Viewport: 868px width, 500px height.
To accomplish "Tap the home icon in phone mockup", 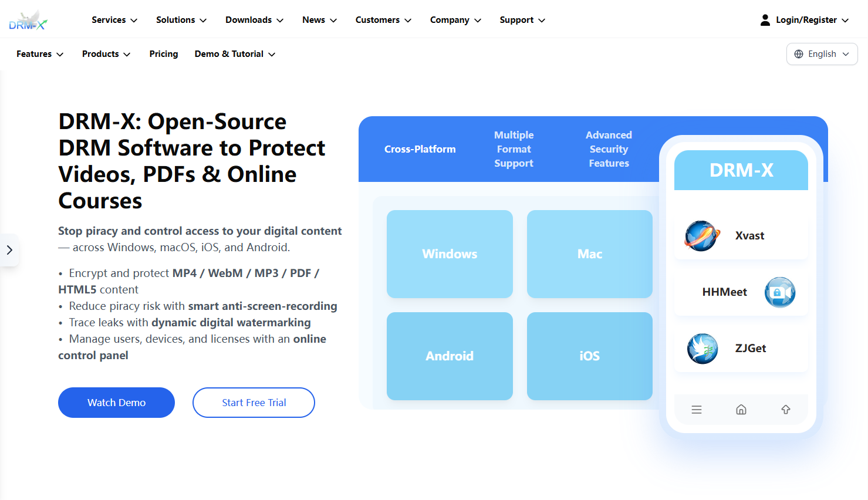I will [x=741, y=410].
